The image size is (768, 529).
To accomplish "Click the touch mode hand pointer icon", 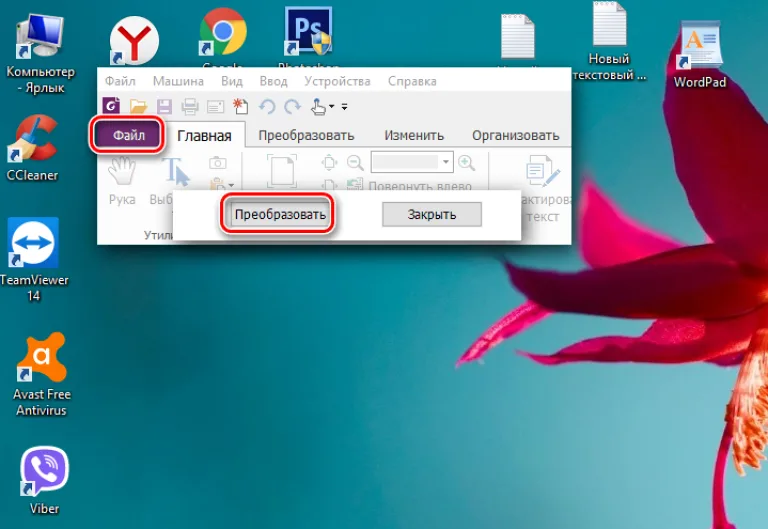I will click(318, 106).
